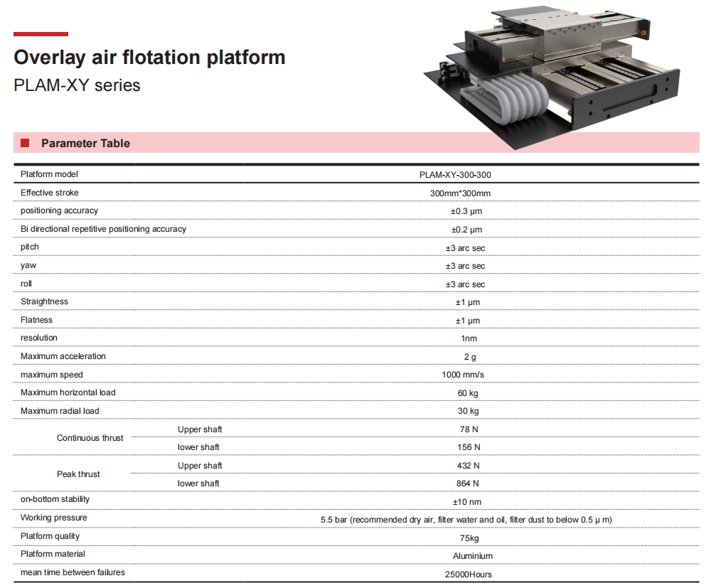
Task: Select the 1000 mm/s maximum speed value
Action: pos(468,375)
